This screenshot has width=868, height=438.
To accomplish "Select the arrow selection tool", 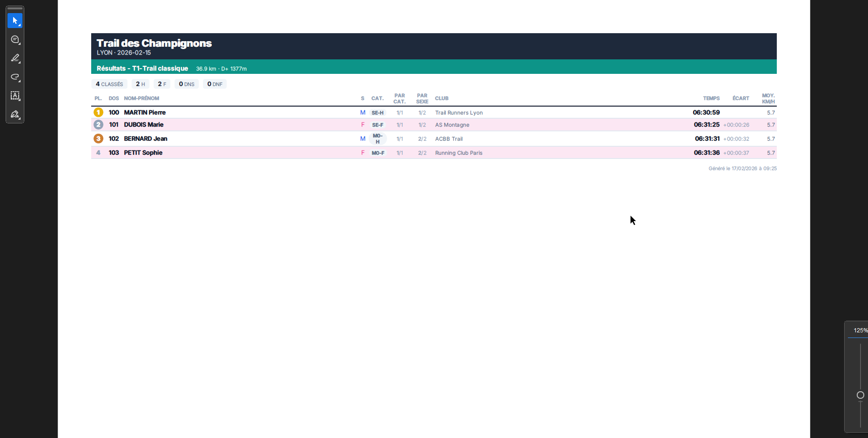I will point(15,21).
